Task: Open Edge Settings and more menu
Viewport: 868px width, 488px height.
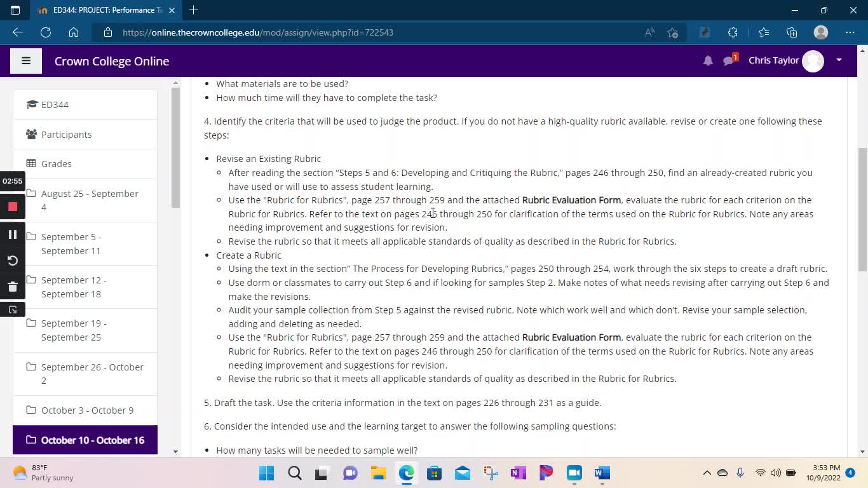Action: point(850,32)
